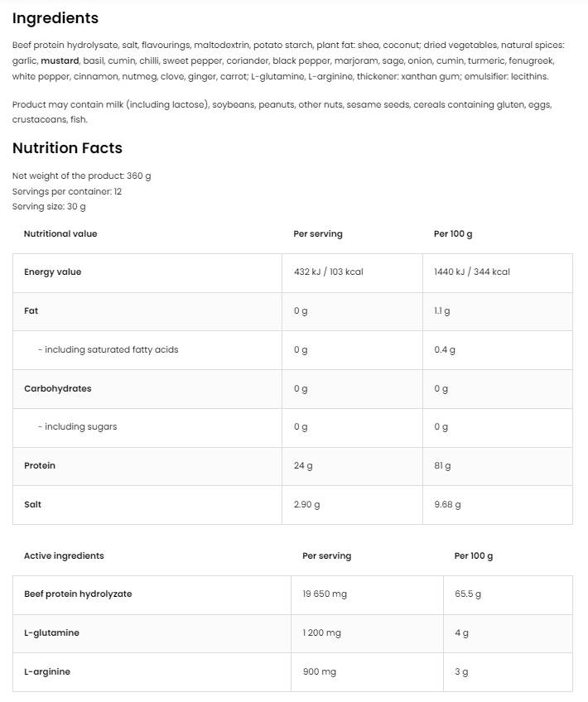Click the Protein per serving value 24 g
Viewport: 588px width, 702px height.
pyautogui.click(x=303, y=466)
